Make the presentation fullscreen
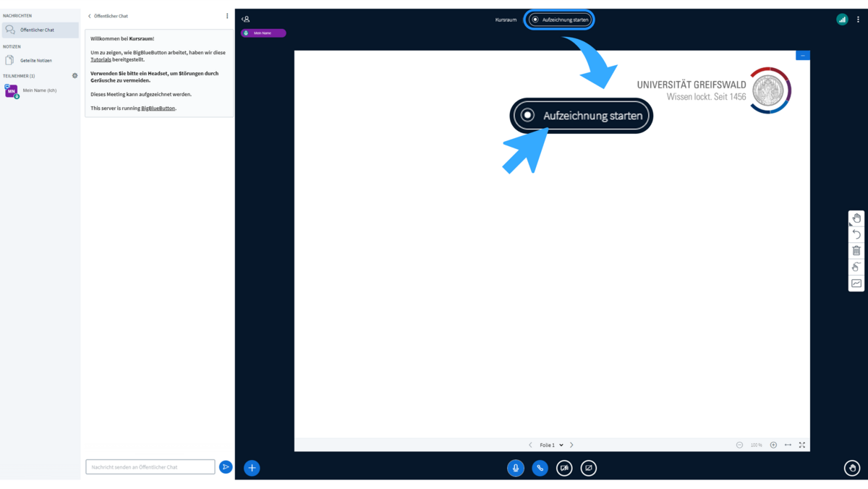This screenshot has width=868, height=489. coord(802,445)
